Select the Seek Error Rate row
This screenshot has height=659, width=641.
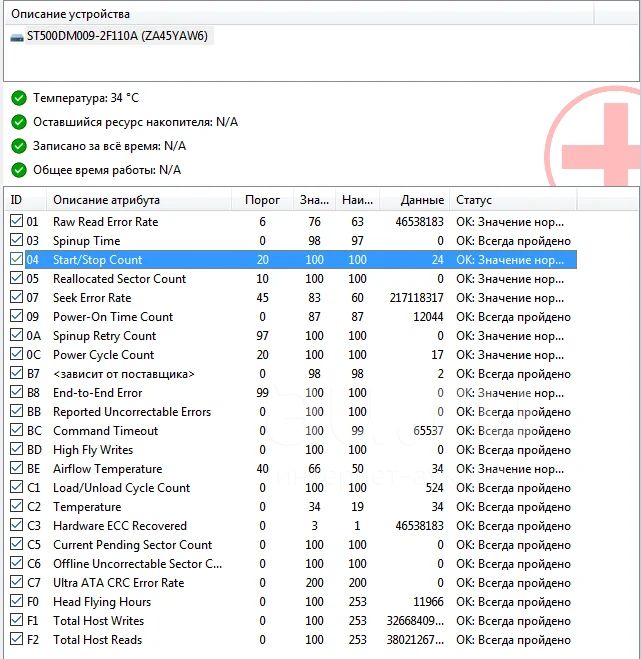coord(92,298)
